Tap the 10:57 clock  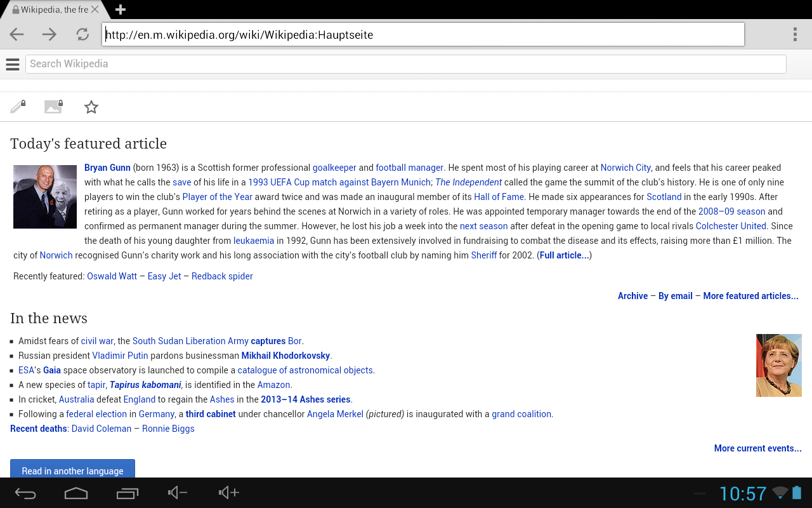[743, 493]
